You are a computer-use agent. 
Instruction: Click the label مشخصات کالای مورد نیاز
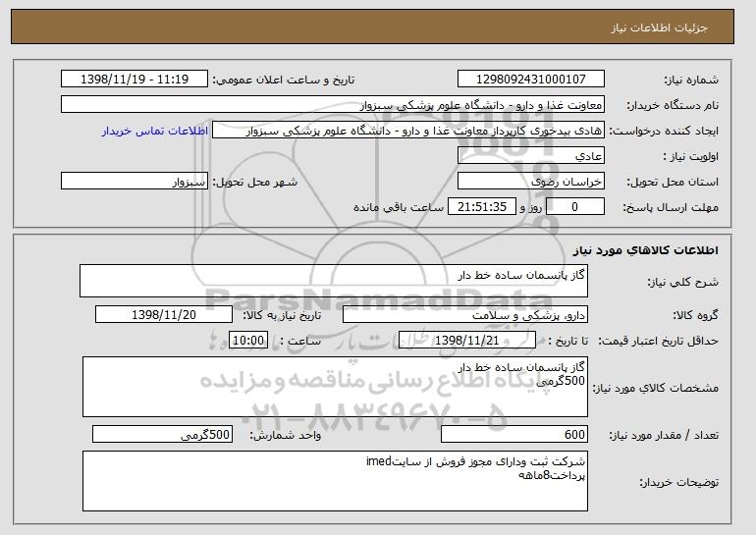click(x=655, y=388)
